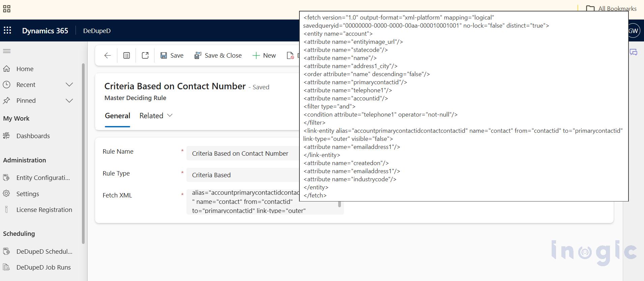This screenshot has width=644, height=281.
Task: Open Home in the sidebar
Action: point(25,69)
